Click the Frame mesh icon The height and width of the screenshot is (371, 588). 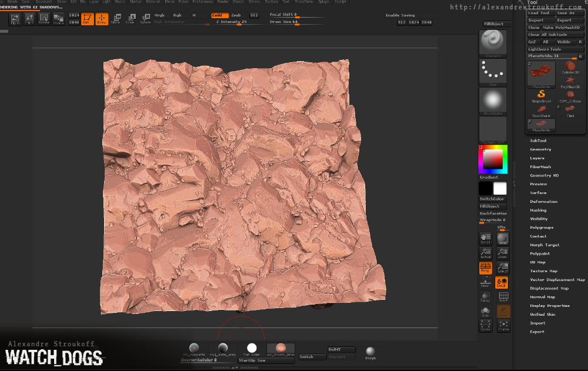coord(503,326)
